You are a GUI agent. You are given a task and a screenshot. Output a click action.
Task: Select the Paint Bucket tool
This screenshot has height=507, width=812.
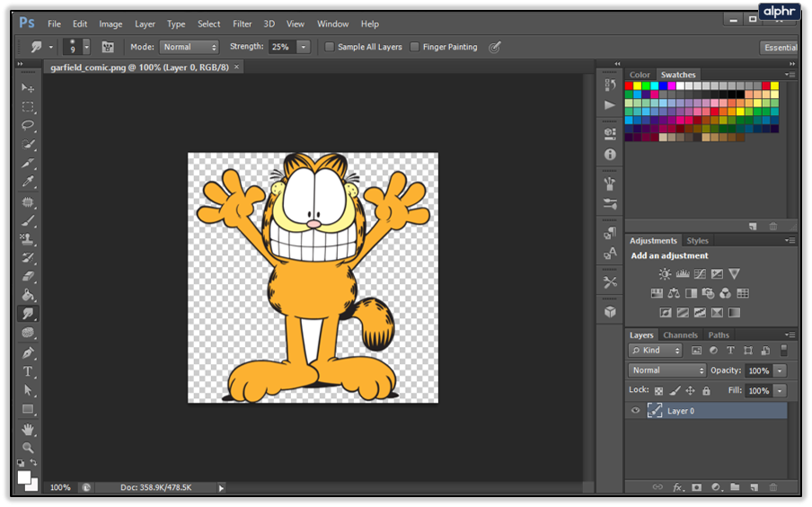click(x=28, y=295)
